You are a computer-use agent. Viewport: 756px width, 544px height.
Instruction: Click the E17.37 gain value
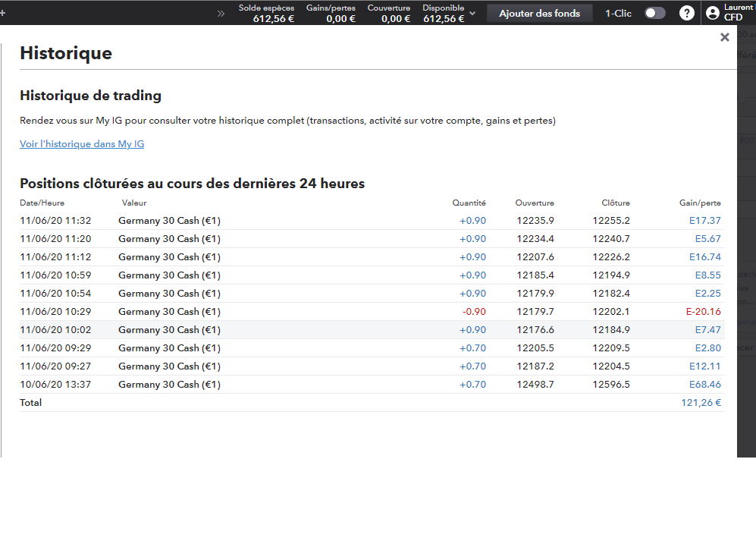[705, 220]
